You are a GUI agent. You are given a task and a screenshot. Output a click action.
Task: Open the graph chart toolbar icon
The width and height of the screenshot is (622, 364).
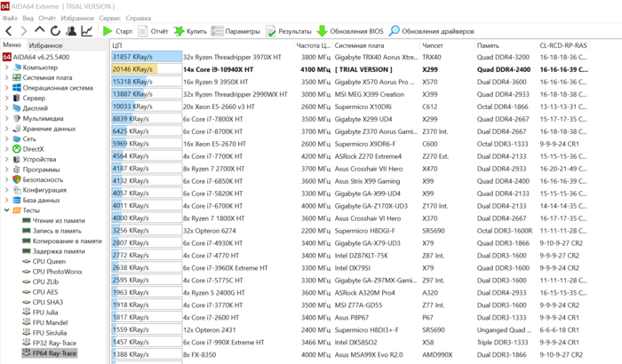pyautogui.click(x=87, y=31)
